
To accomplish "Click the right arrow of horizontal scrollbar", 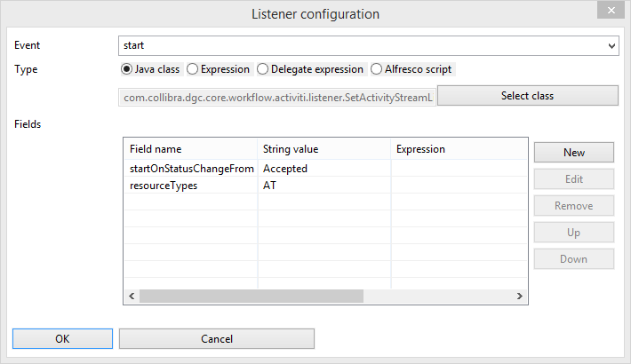I will [x=520, y=296].
